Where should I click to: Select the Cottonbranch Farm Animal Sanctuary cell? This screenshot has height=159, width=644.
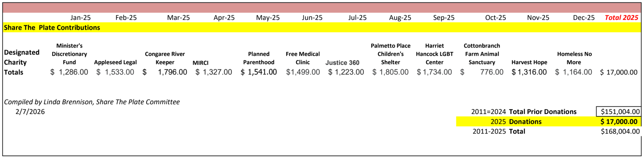point(482,54)
